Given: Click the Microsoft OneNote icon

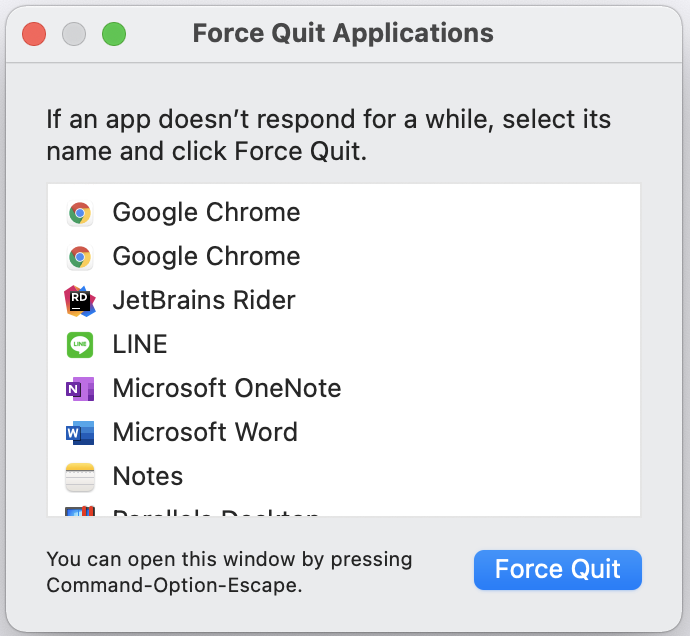Looking at the screenshot, I should tap(79, 389).
